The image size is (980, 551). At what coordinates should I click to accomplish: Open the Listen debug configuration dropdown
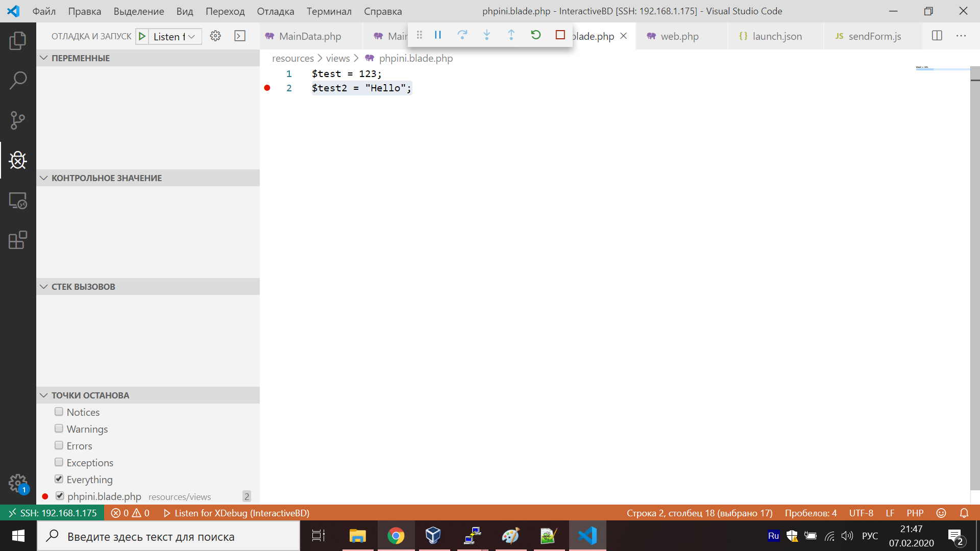[x=175, y=36]
